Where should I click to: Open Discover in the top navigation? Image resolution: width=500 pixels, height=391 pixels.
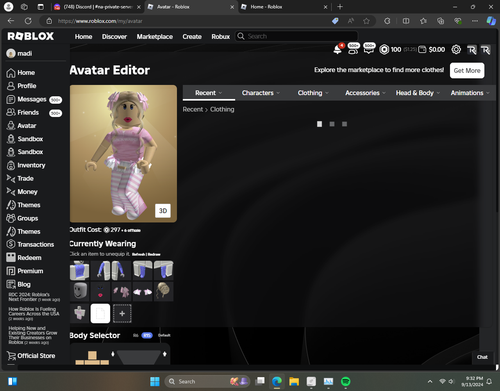[114, 37]
